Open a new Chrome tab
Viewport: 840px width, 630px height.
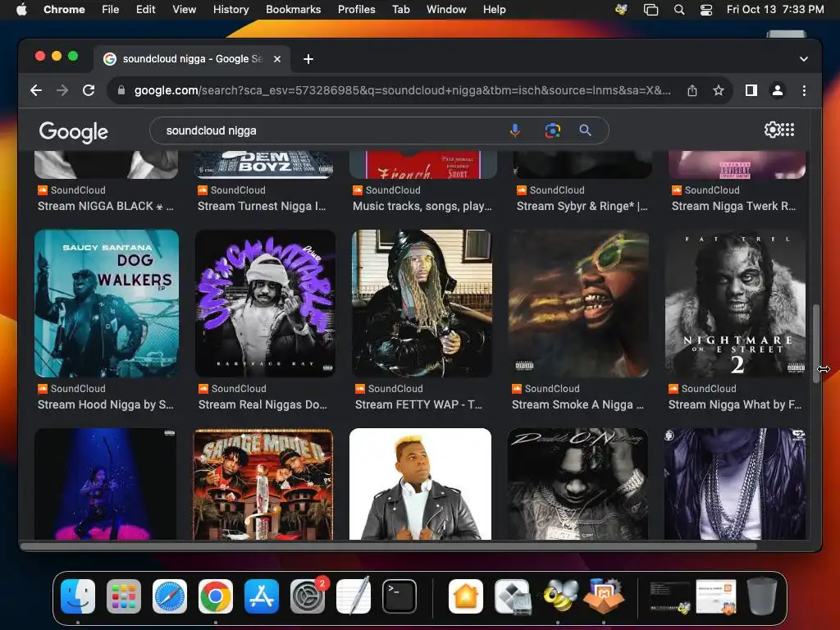click(308, 59)
